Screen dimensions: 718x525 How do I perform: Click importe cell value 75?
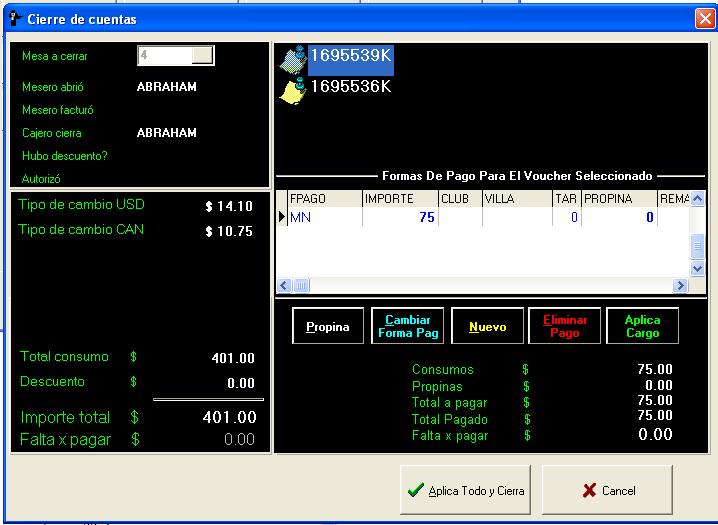(x=400, y=217)
